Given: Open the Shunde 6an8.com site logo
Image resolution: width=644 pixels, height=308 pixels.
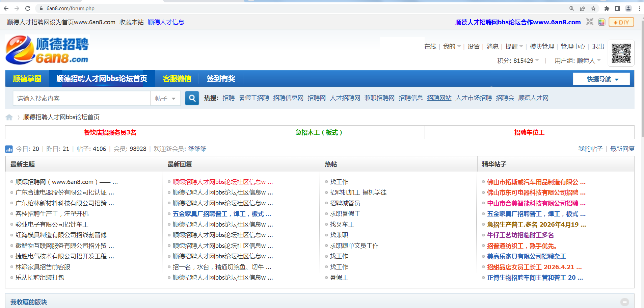Looking at the screenshot, I should click(x=47, y=50).
